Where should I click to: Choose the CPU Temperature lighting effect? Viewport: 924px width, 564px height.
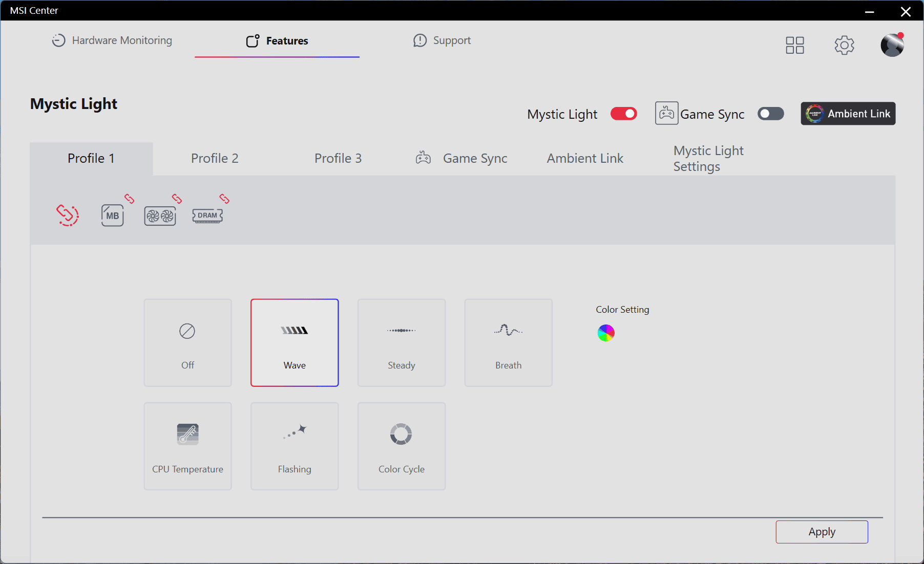[187, 446]
